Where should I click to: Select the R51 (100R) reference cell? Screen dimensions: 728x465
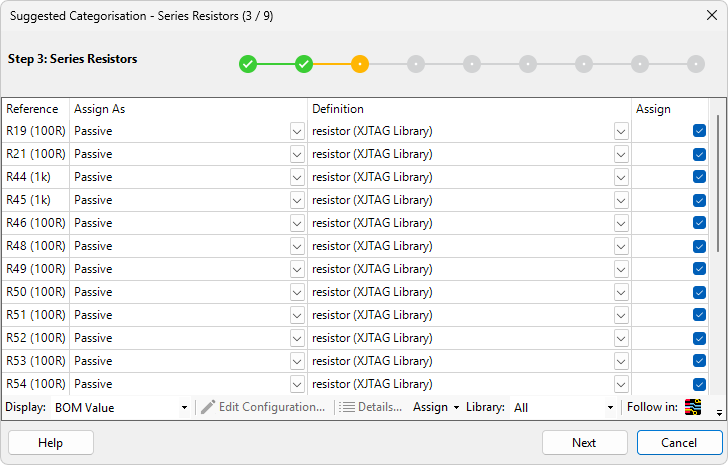click(36, 315)
